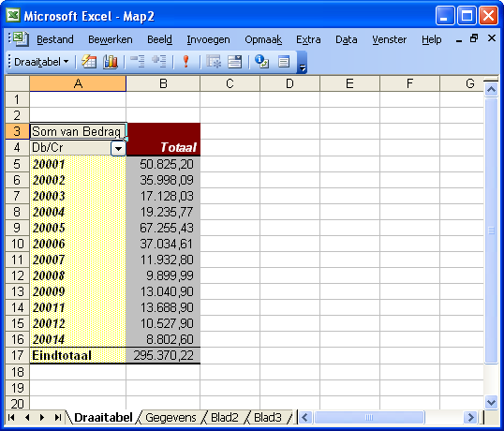Click the horizontal scrollbar thumb
This screenshot has height=431, width=504.
click(369, 418)
